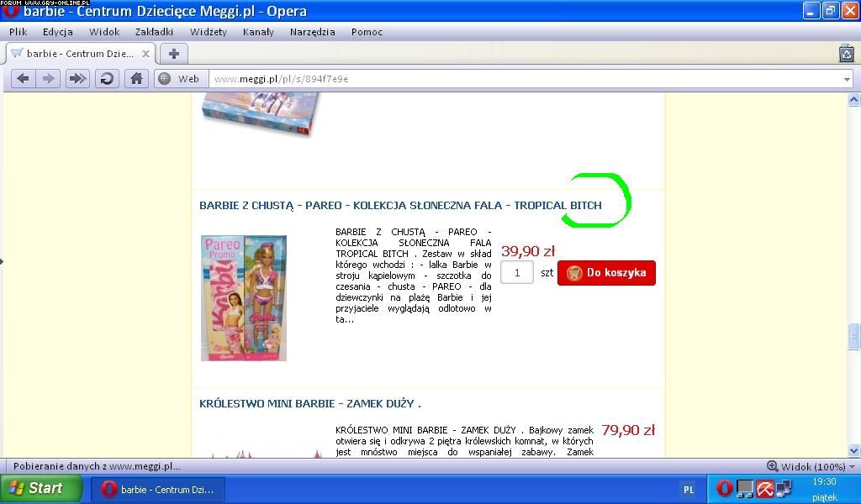Click the Barbie Pareo product thumbnail
The width and height of the screenshot is (861, 504).
click(244, 298)
